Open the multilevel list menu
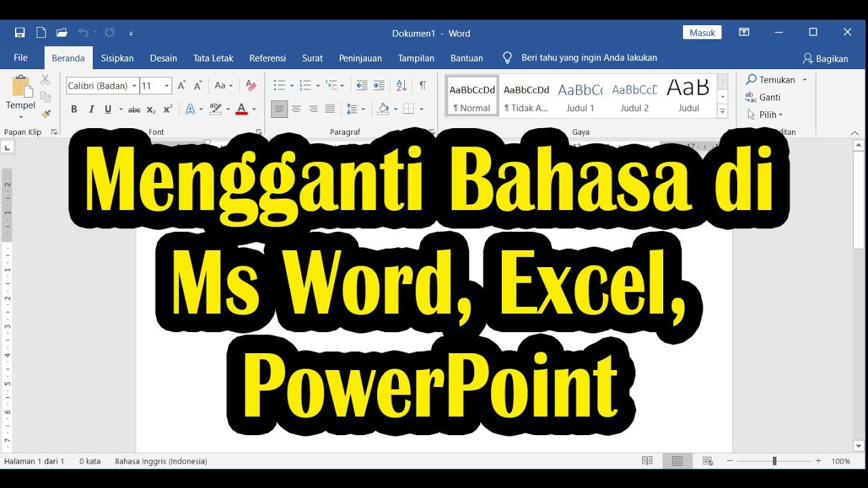Image resolution: width=868 pixels, height=488 pixels. (x=332, y=85)
